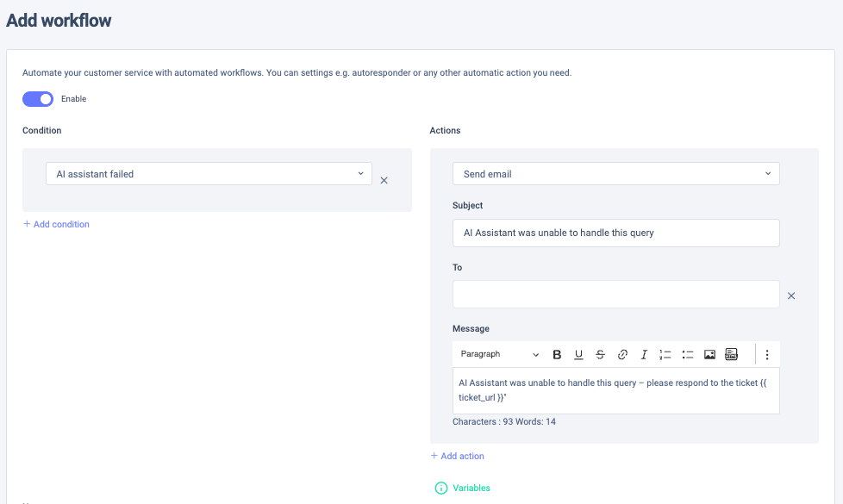Apply underline formatting to message text
843x504 pixels.
tap(578, 354)
